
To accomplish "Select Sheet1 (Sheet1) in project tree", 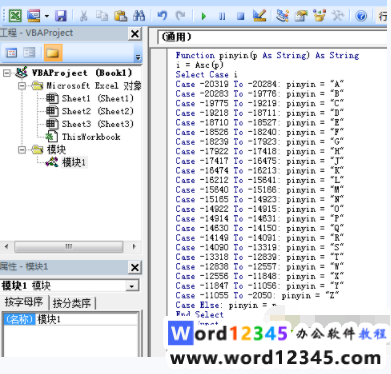I will (x=97, y=98).
